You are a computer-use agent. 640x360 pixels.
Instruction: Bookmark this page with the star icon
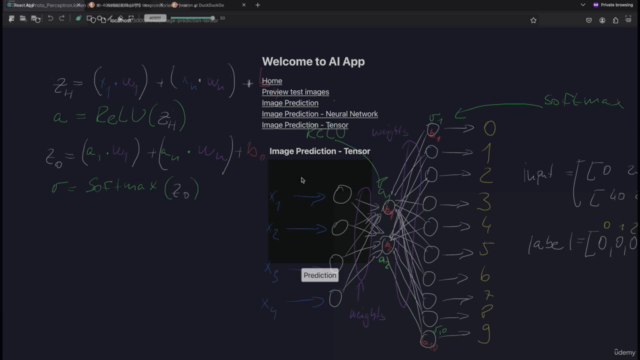(x=533, y=20)
